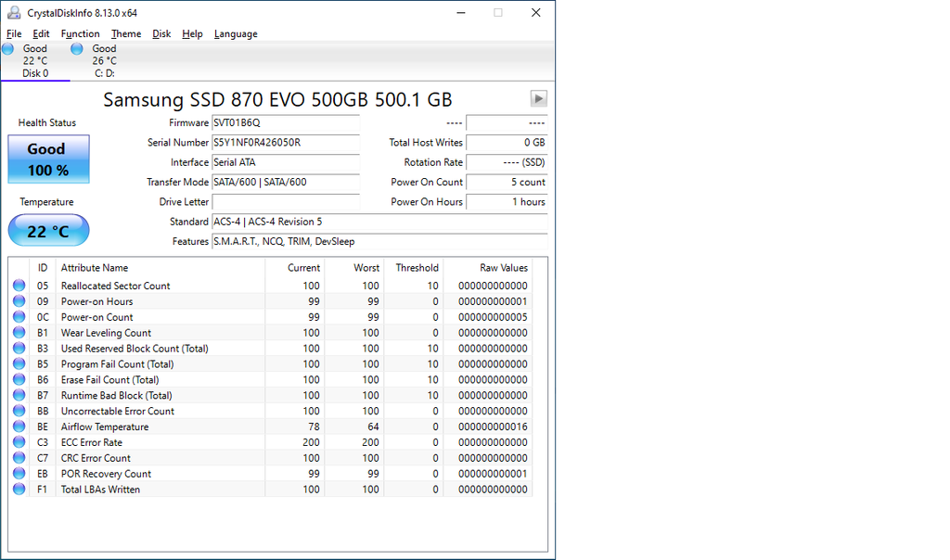This screenshot has height=560, width=950.
Task: Click the Serial Number field
Action: pyautogui.click(x=286, y=143)
